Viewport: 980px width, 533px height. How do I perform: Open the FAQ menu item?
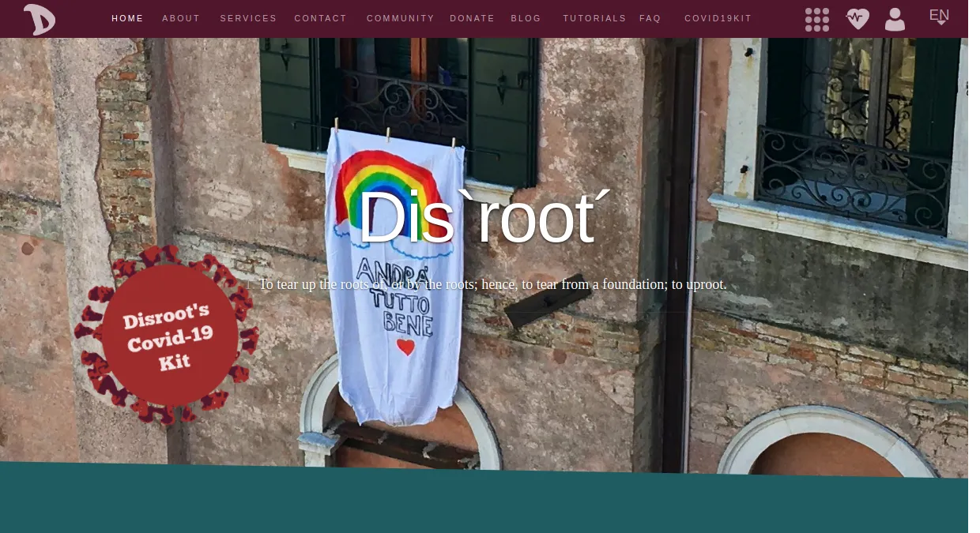click(x=650, y=18)
